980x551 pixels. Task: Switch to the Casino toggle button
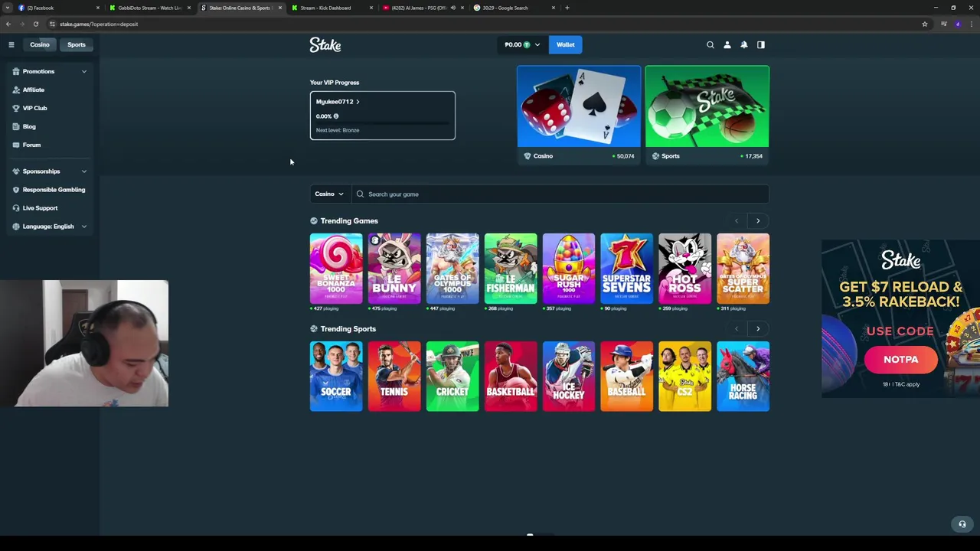click(x=40, y=44)
